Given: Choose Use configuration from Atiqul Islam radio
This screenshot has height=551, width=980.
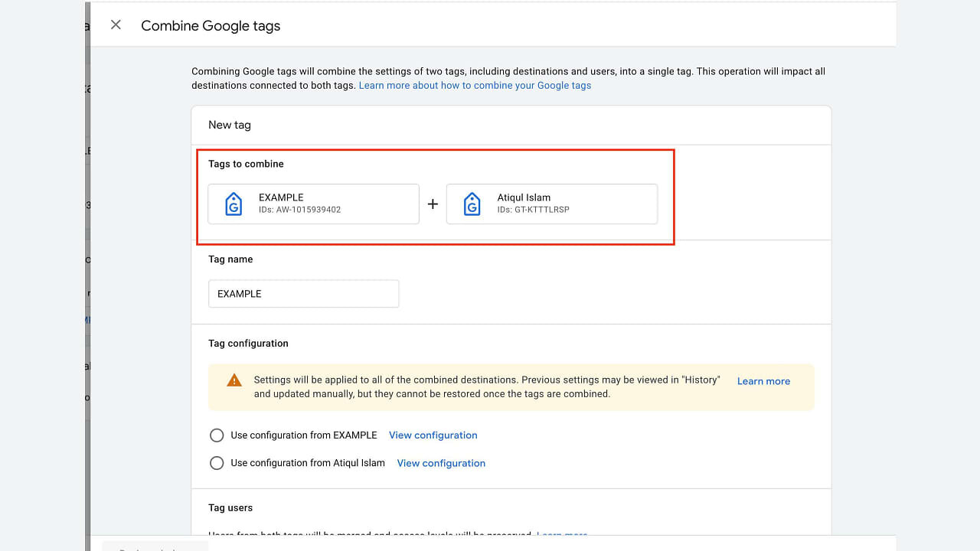Looking at the screenshot, I should coord(217,463).
